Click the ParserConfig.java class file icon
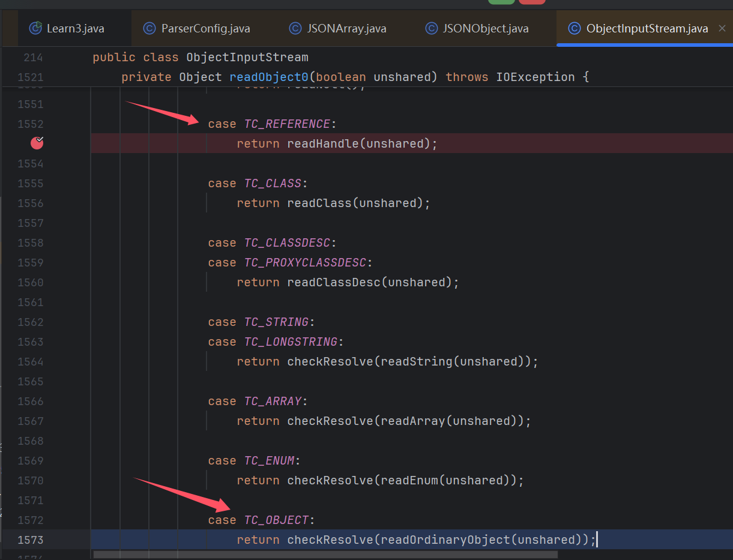This screenshot has width=733, height=560. click(149, 28)
